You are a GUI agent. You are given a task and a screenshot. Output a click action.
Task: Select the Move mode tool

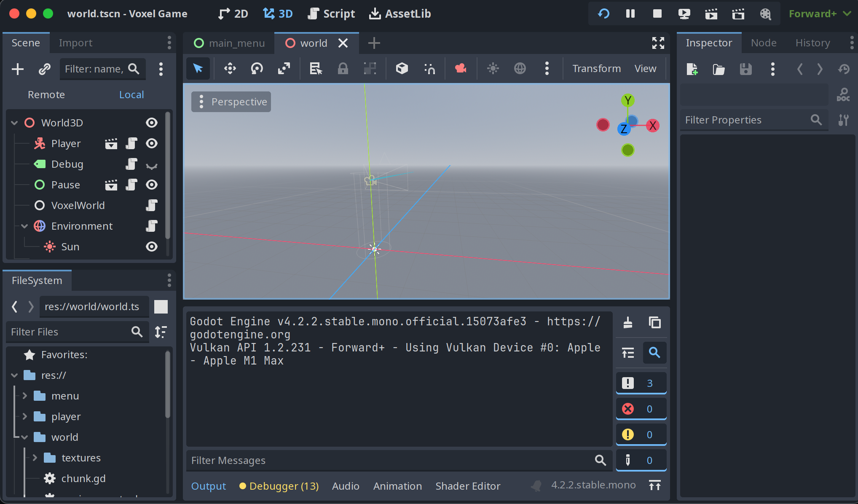pyautogui.click(x=230, y=68)
